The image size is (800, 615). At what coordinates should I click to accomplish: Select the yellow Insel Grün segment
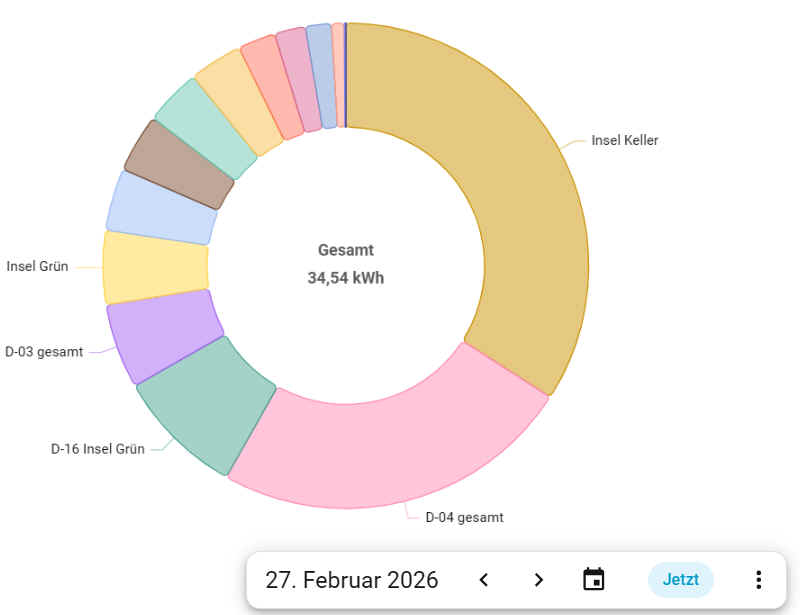coord(155,267)
